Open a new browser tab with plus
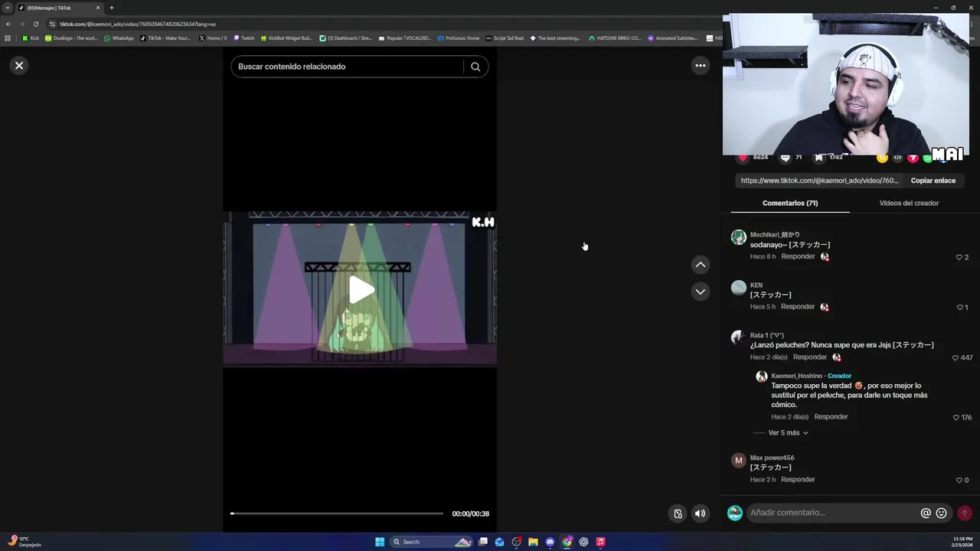The width and height of the screenshot is (980, 551). click(x=111, y=8)
